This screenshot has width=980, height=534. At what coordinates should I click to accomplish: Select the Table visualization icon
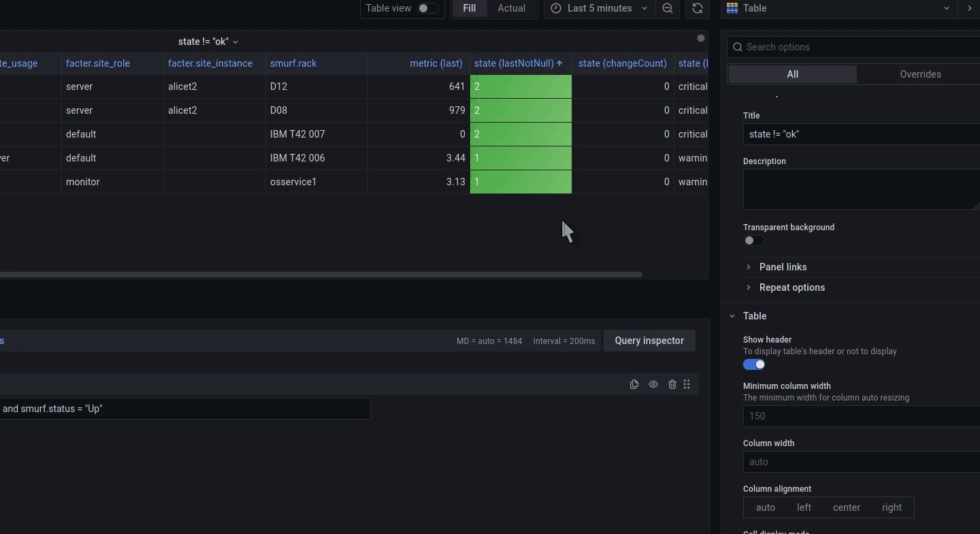pos(732,8)
